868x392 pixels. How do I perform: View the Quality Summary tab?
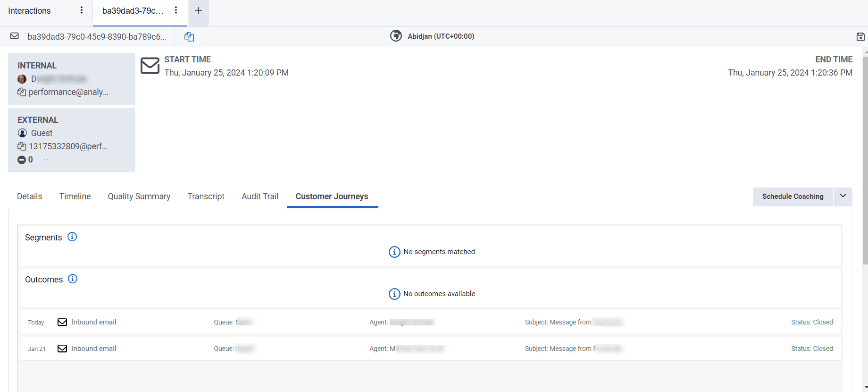(139, 196)
